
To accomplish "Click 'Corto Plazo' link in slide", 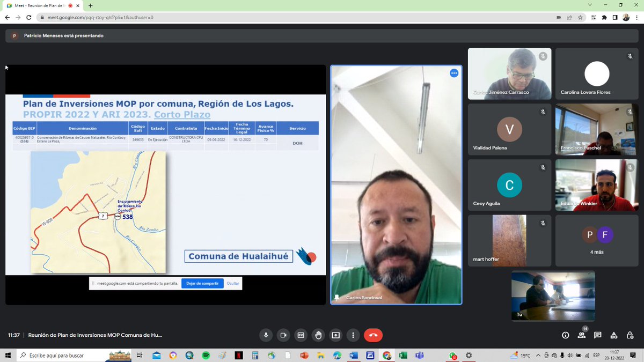I will [x=182, y=115].
